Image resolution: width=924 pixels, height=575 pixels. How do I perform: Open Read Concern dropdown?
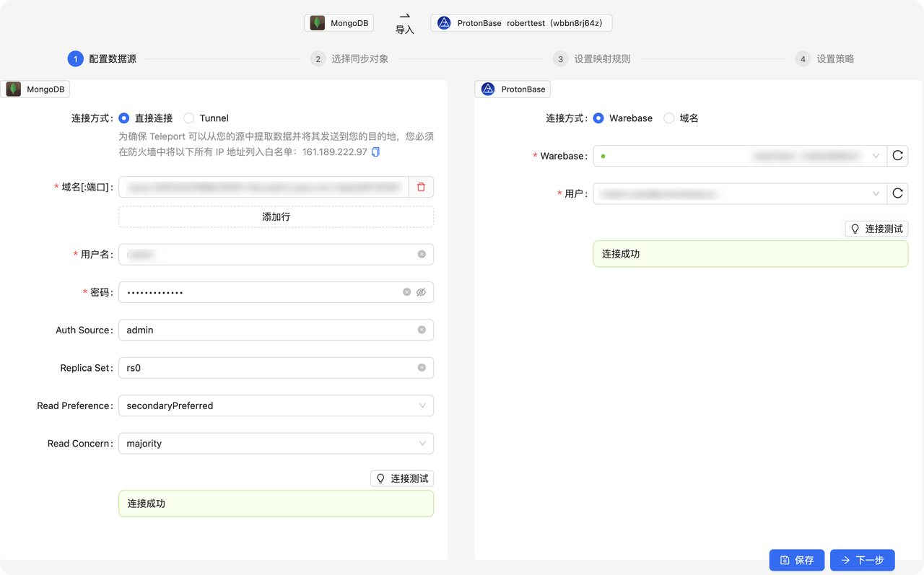pos(276,443)
